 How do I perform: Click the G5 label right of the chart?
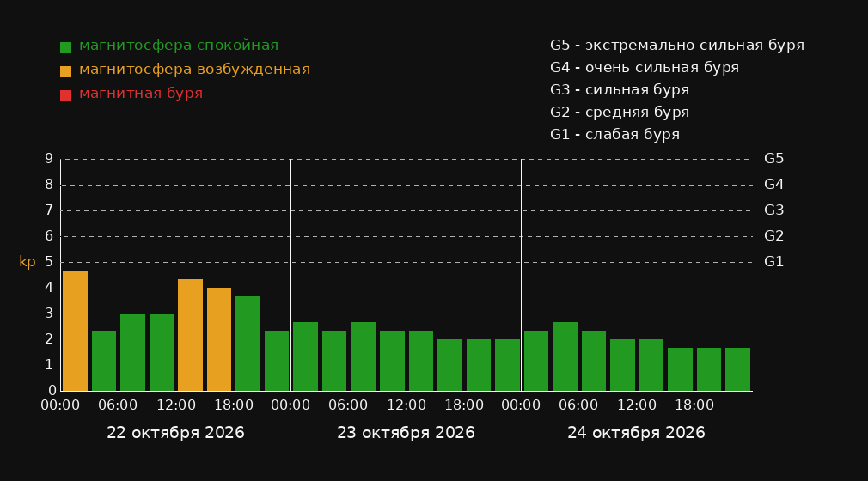773,159
